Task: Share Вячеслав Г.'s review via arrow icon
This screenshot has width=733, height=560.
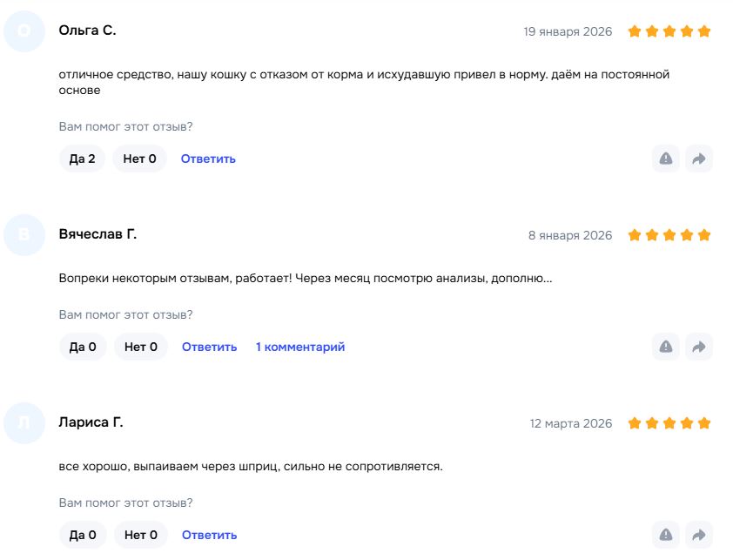Action: (x=699, y=347)
